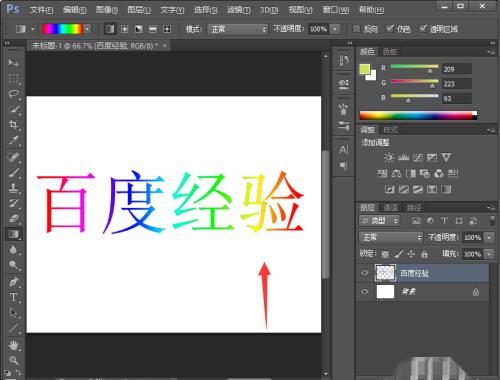Select the Crop tool
Image resolution: width=500 pixels, height=380 pixels.
pos(13,125)
